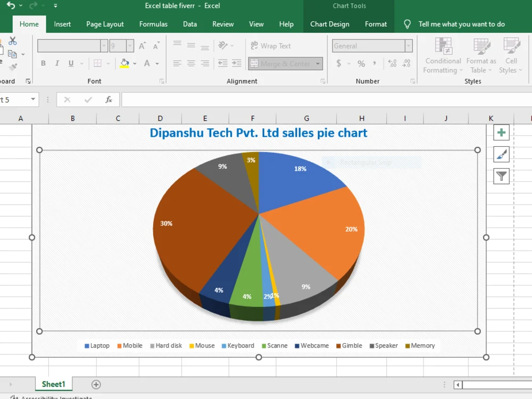Click the Font Color letter A
This screenshot has height=399, width=532.
pyautogui.click(x=147, y=63)
